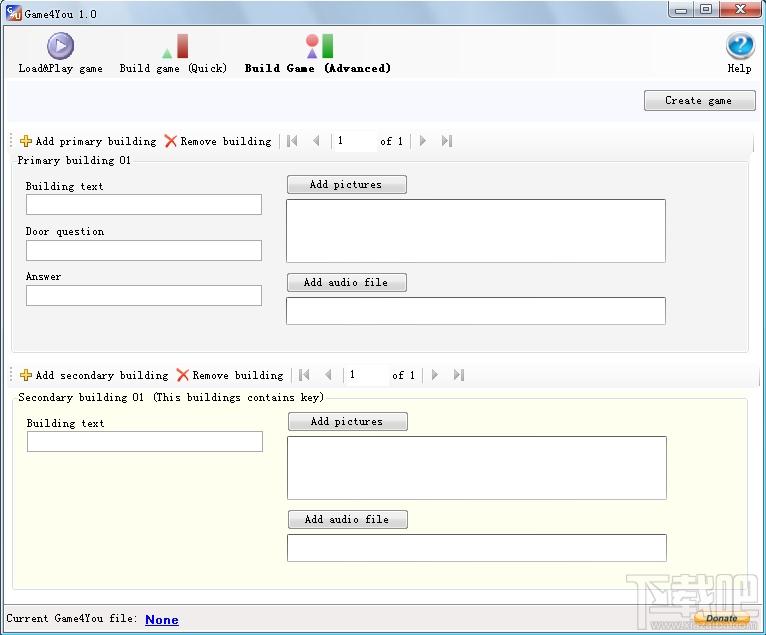
Task: Select Build Game (Advanced) mode
Action: (x=318, y=53)
